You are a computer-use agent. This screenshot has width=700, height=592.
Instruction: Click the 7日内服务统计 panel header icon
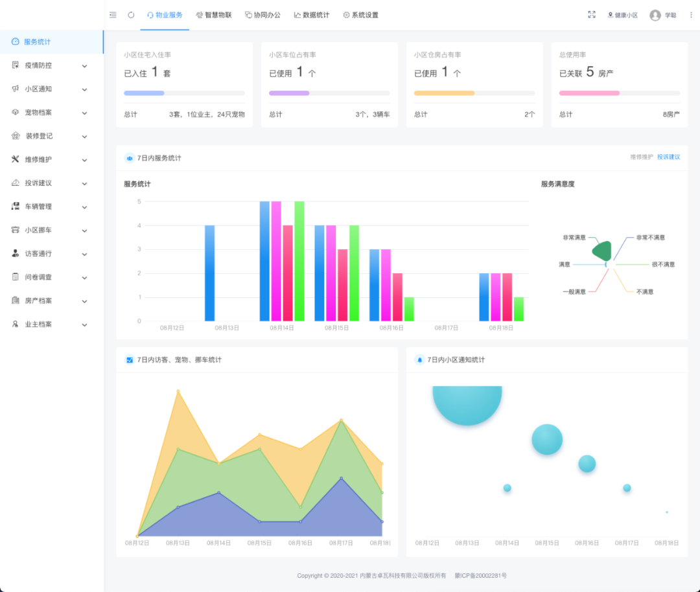tap(130, 158)
